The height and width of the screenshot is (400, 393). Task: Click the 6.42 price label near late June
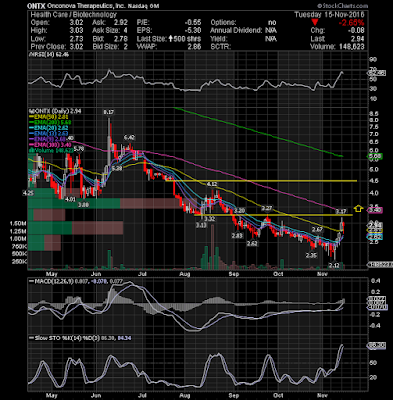click(x=129, y=138)
